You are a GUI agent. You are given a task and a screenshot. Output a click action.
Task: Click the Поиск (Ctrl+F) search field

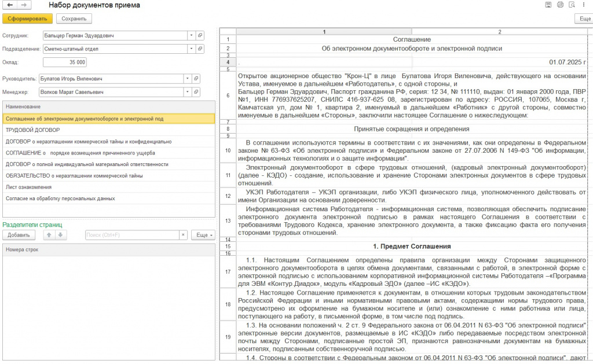(x=132, y=235)
